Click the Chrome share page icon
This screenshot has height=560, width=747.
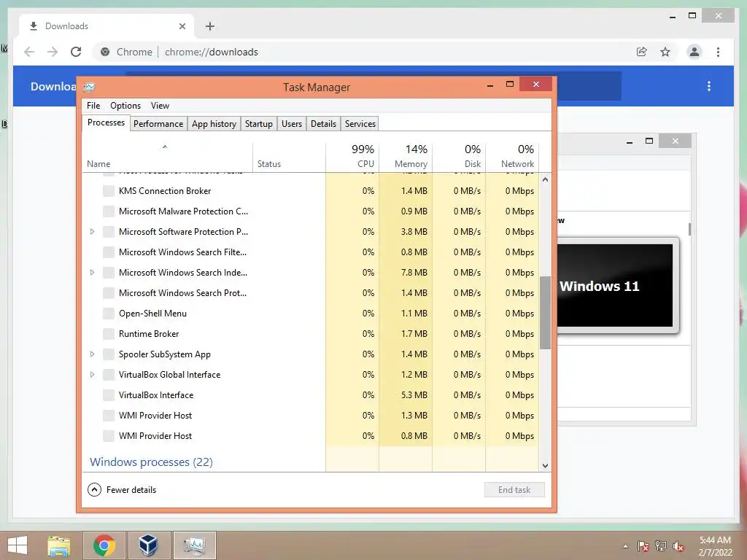click(x=642, y=52)
